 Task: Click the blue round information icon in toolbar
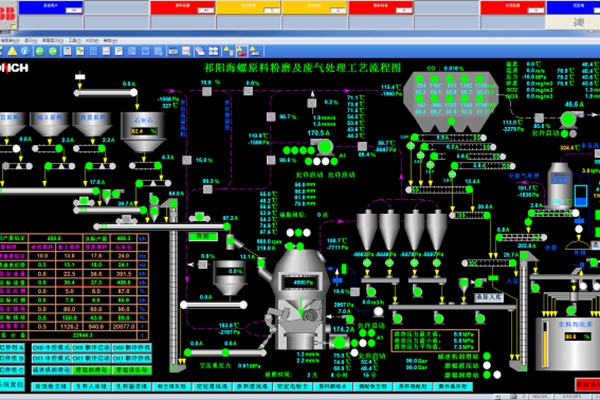click(25, 51)
